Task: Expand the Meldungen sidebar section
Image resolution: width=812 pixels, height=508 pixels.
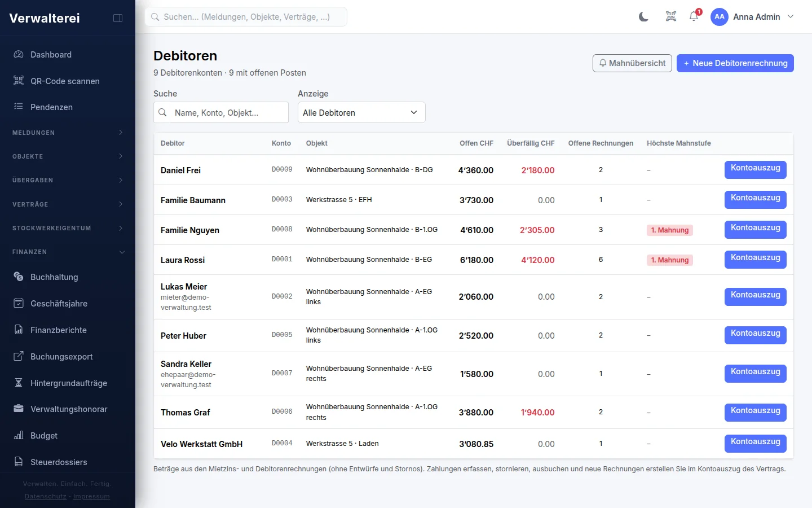Action: point(68,133)
